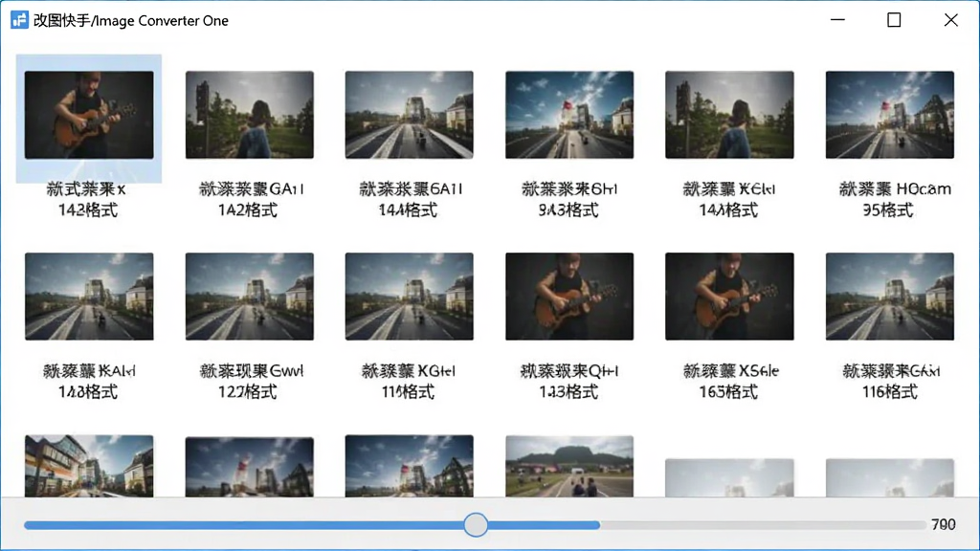
Task: Select the mountain and field thumbnail in bottom row
Action: click(x=569, y=466)
